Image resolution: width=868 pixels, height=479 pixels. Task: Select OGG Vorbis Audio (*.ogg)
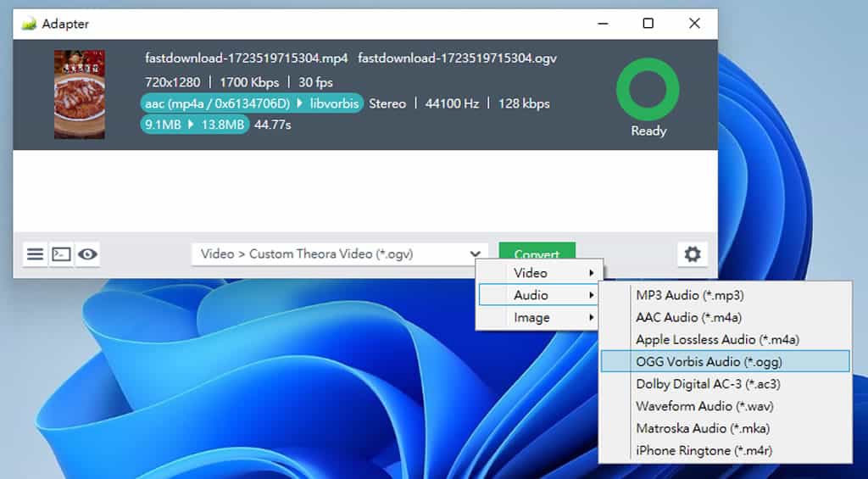point(726,361)
